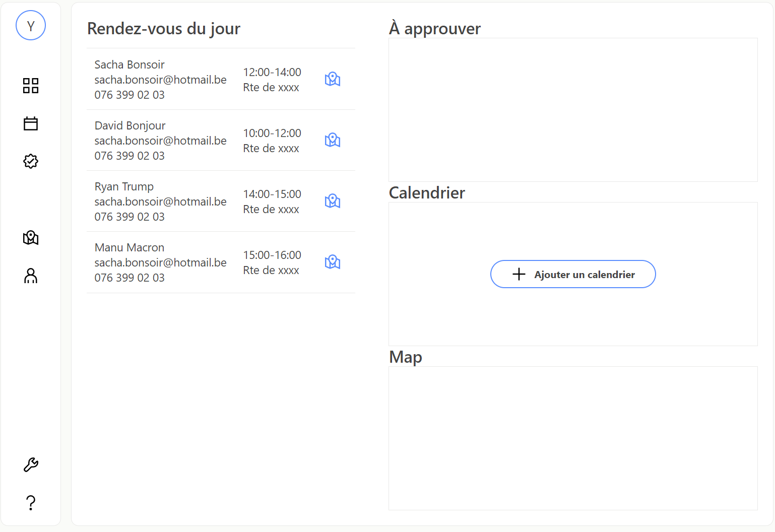Viewport: 775px width, 532px height.
Task: Click inside the empty Map panel
Action: 573,438
